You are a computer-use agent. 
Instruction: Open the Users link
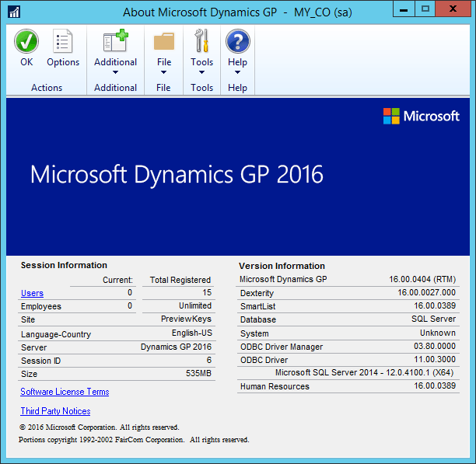tap(32, 293)
